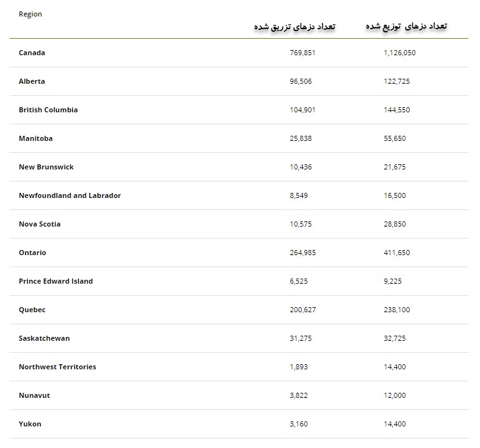Select the Alberta row label
Viewport: 480px width, 448px height.
32,81
